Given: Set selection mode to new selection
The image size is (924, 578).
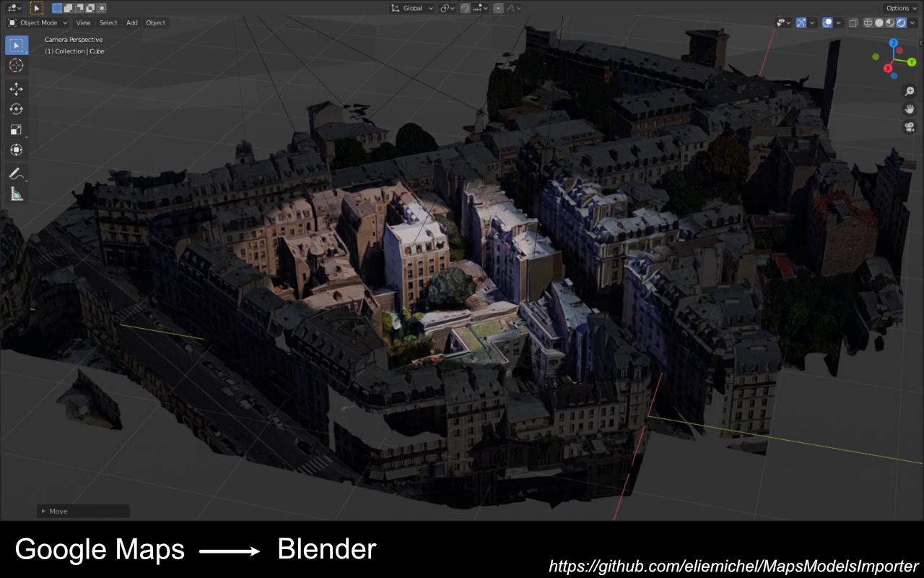Looking at the screenshot, I should 57,8.
